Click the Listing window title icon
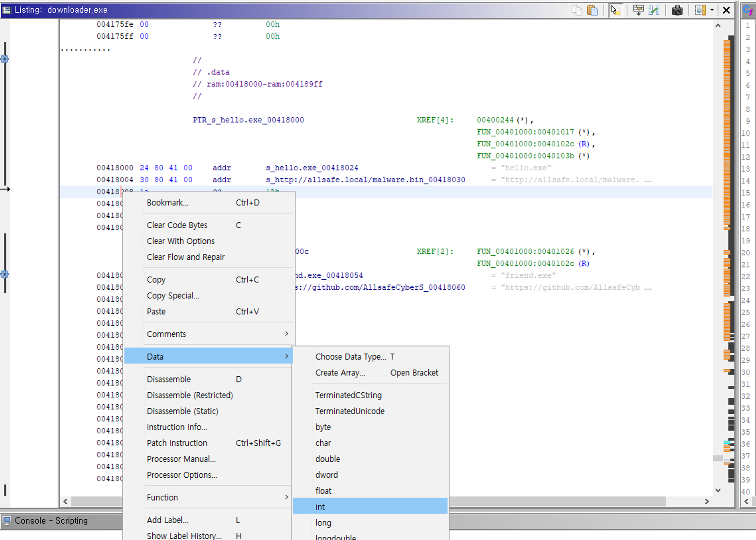 click(6, 10)
